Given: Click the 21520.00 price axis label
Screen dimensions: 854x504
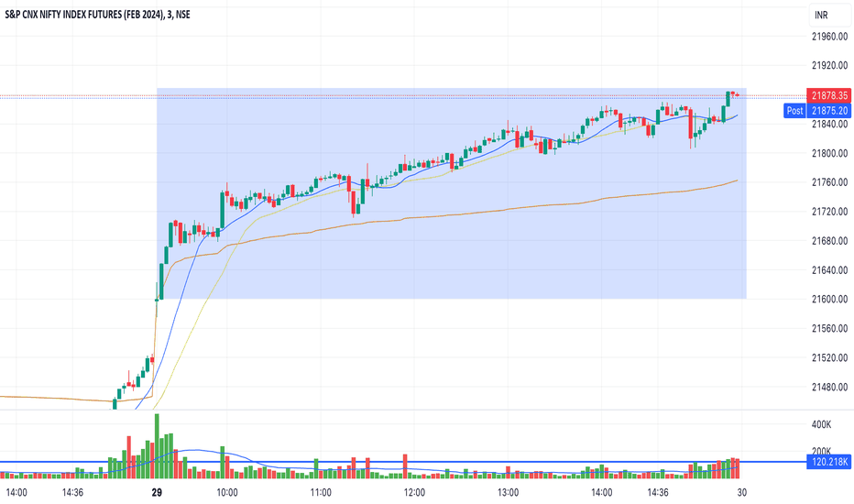Looking at the screenshot, I should tap(829, 358).
